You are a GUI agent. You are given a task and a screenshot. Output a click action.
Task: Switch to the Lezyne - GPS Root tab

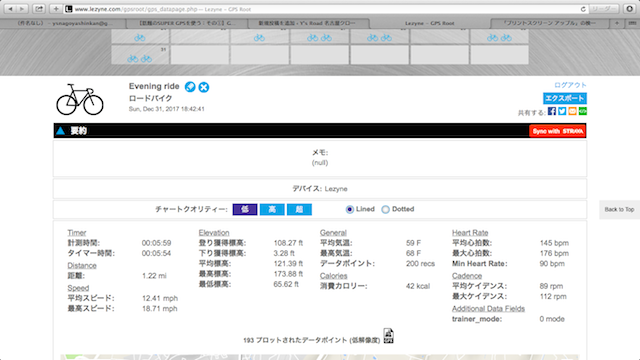tap(429, 23)
